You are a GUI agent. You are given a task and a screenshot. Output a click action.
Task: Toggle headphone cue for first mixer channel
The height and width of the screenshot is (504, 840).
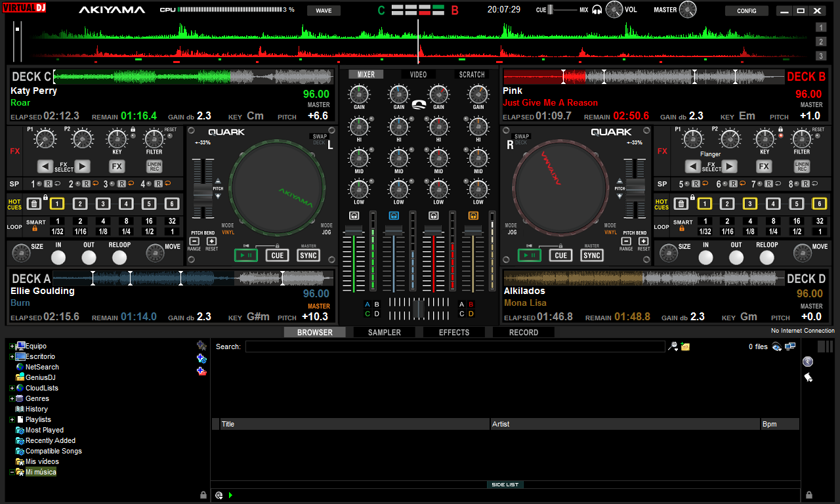[x=354, y=215]
